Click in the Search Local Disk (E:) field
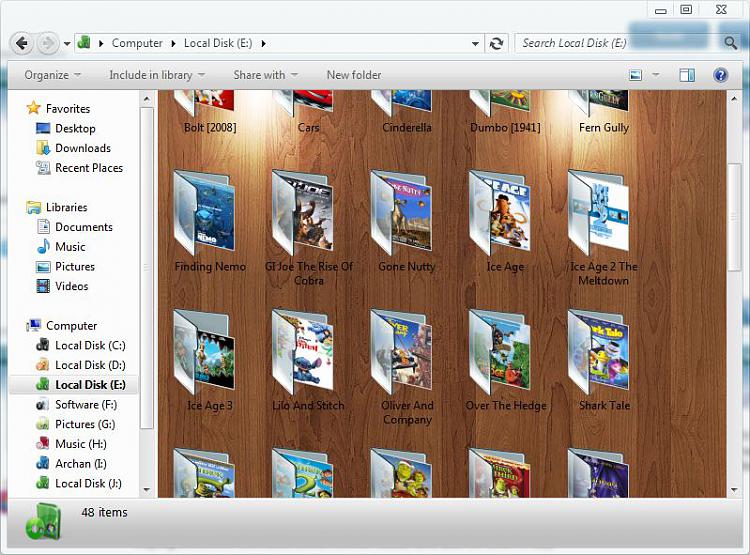 618,43
